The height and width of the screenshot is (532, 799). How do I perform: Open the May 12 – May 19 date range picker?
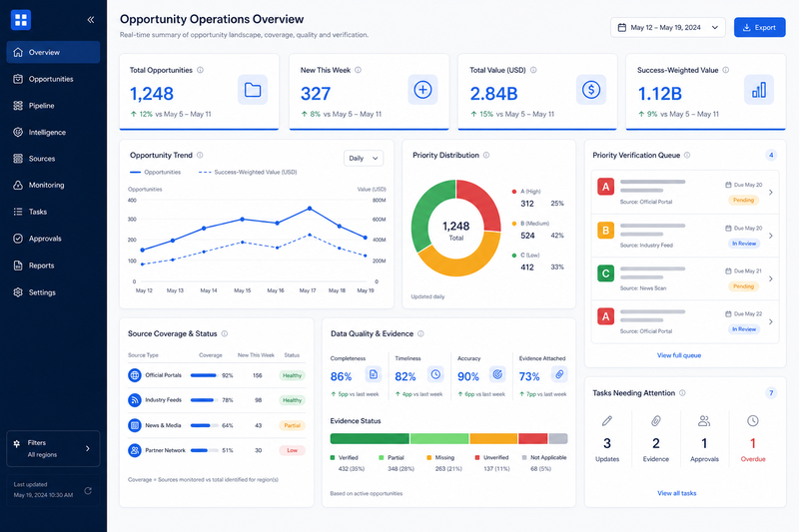click(668, 28)
